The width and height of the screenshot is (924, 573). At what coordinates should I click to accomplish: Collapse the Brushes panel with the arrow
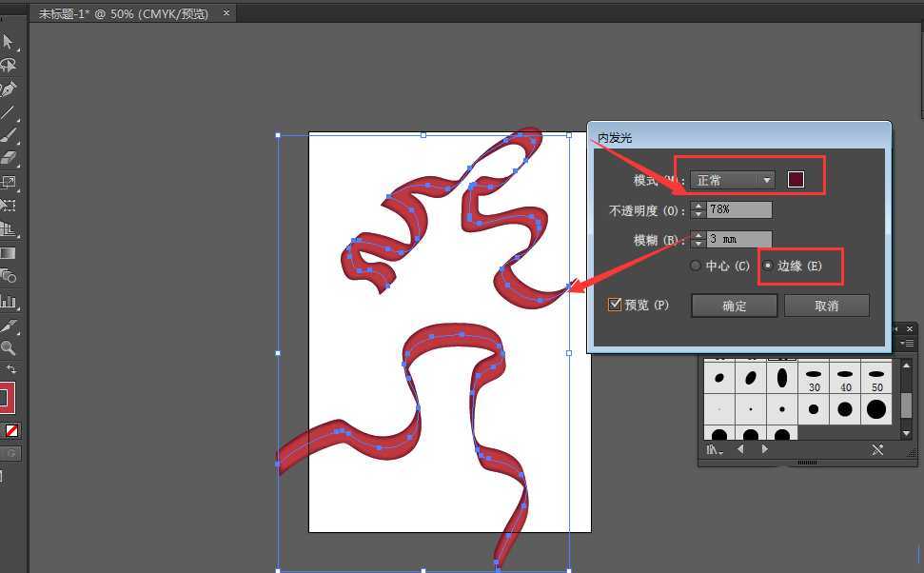[895, 329]
